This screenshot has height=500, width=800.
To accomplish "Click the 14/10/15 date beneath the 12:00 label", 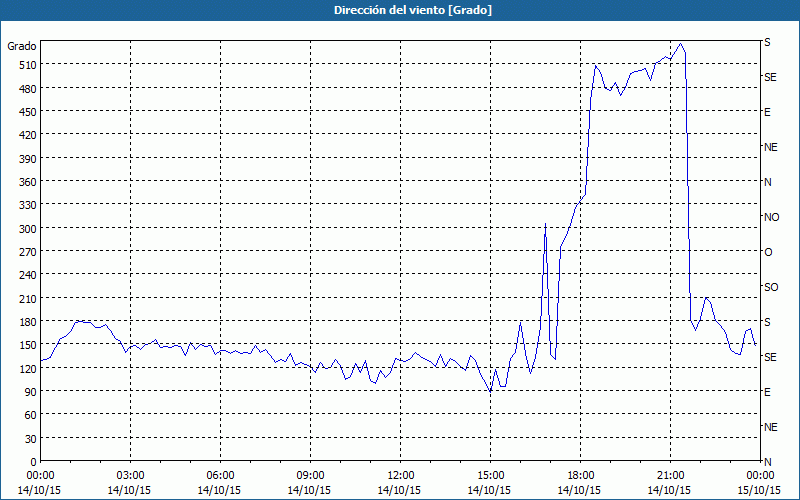I will (399, 490).
